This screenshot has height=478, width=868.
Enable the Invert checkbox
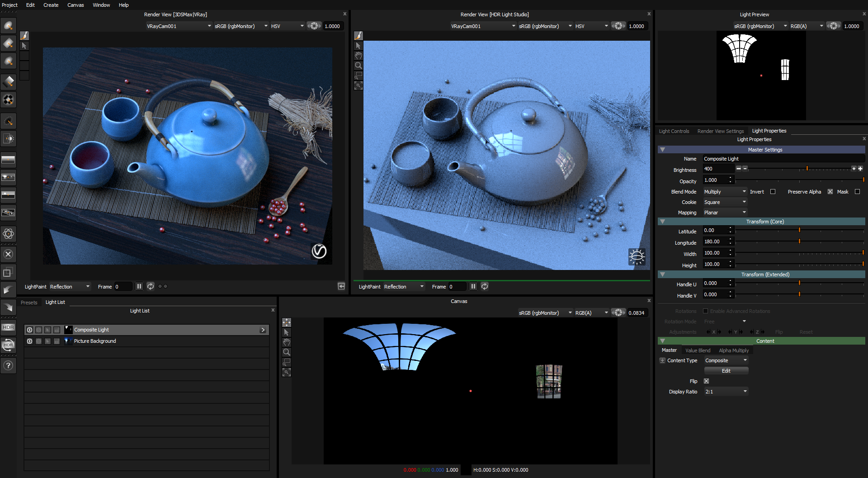click(x=773, y=192)
